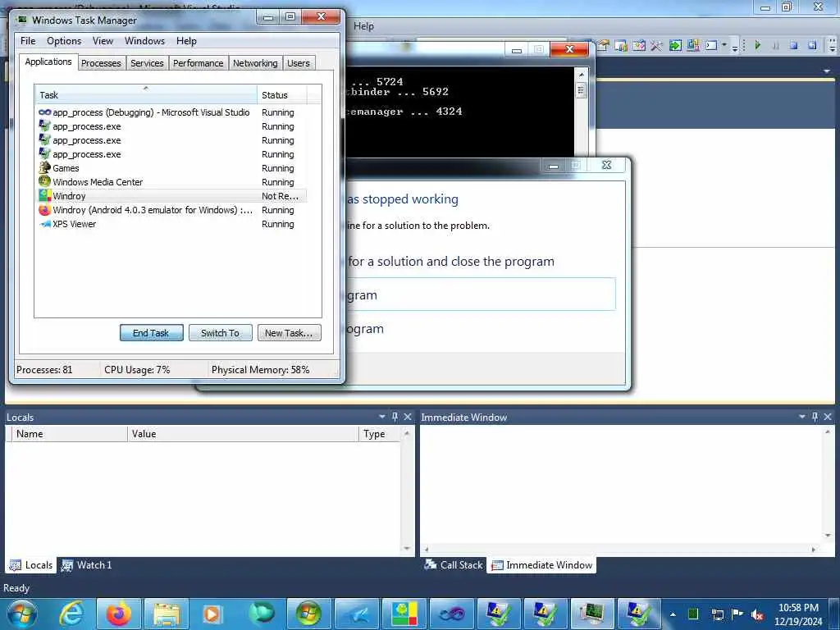Close the Locals panel with X icon
The height and width of the screenshot is (630, 840).
point(408,417)
